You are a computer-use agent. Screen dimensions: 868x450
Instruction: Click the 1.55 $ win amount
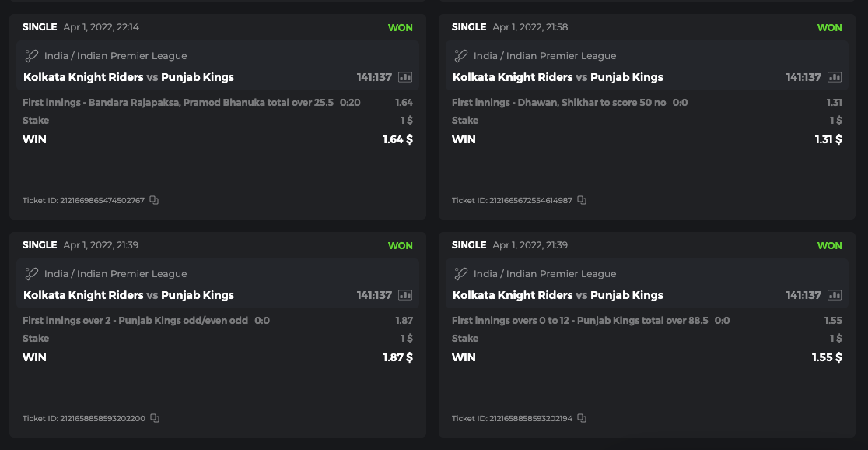(827, 357)
